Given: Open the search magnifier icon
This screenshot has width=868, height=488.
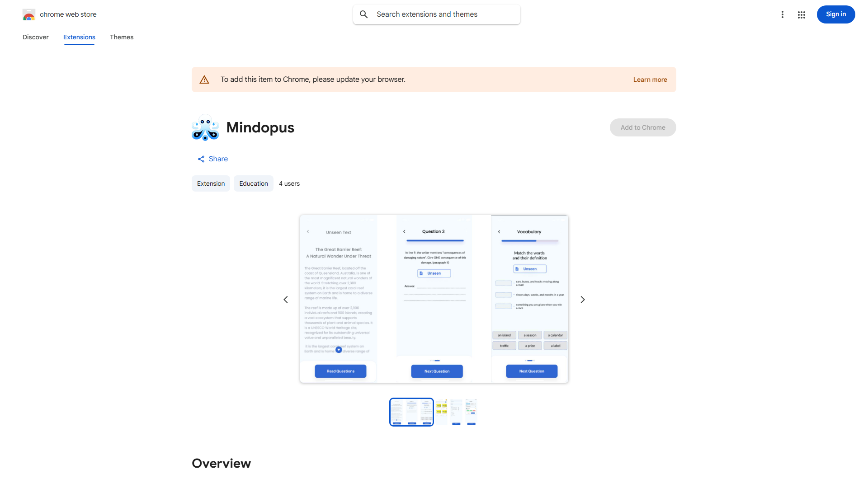Looking at the screenshot, I should pos(364,14).
